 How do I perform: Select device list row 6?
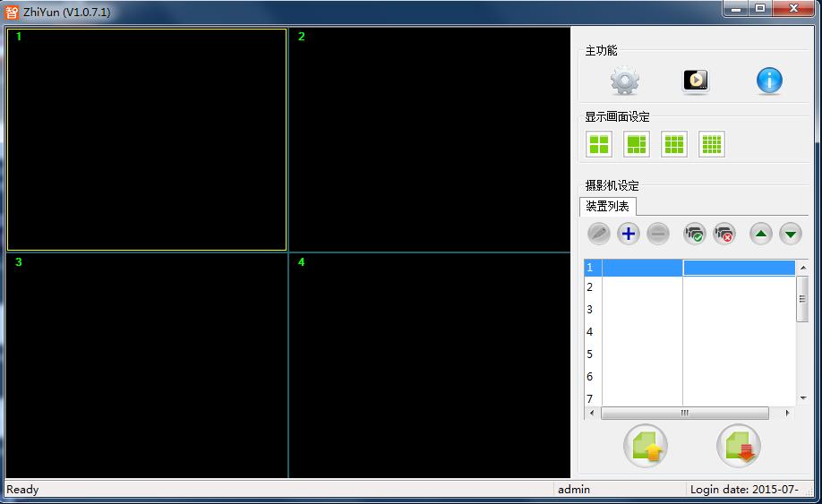(x=689, y=377)
